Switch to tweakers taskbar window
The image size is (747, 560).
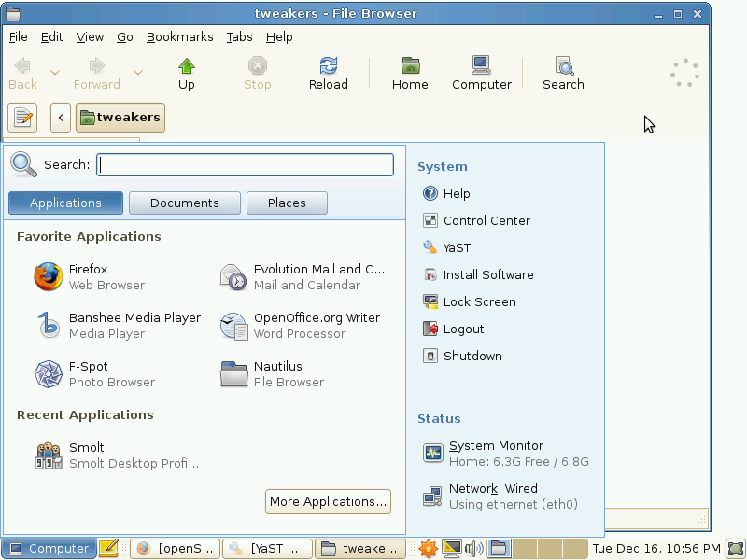coord(360,549)
